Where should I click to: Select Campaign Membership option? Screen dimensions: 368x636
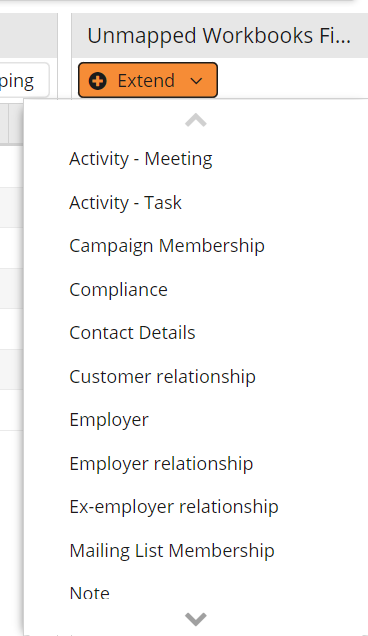pos(167,246)
